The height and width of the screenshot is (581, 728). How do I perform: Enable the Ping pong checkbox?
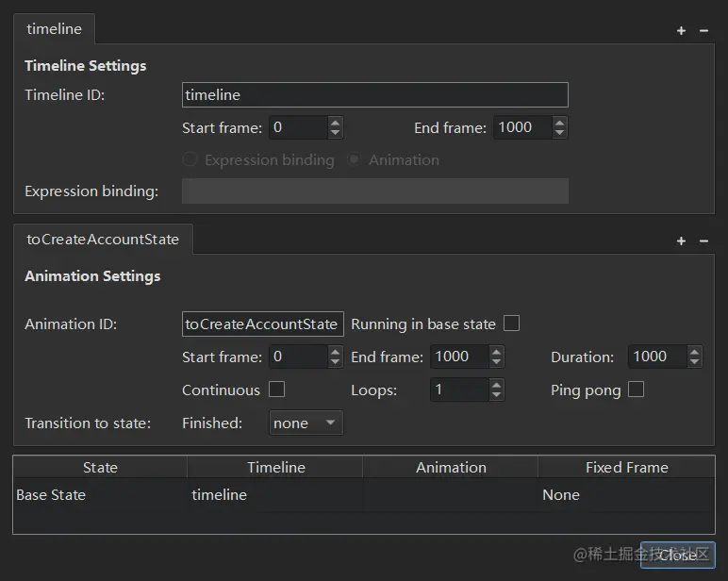tap(637, 390)
